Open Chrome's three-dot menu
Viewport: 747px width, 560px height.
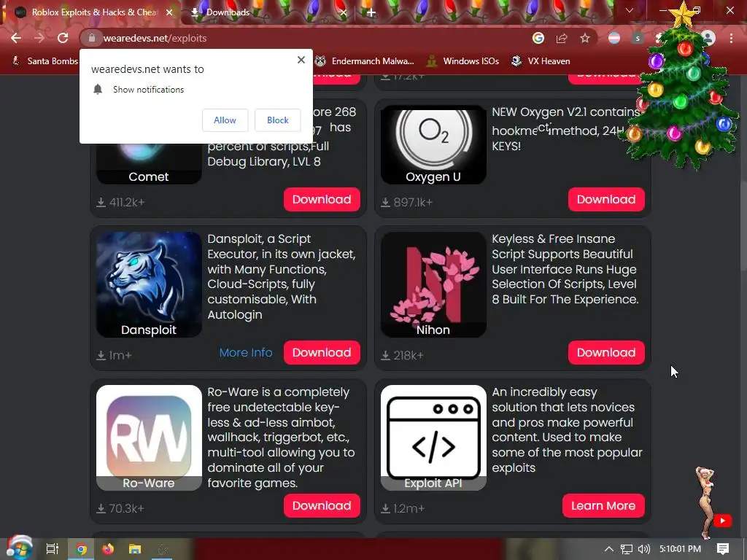tap(731, 38)
